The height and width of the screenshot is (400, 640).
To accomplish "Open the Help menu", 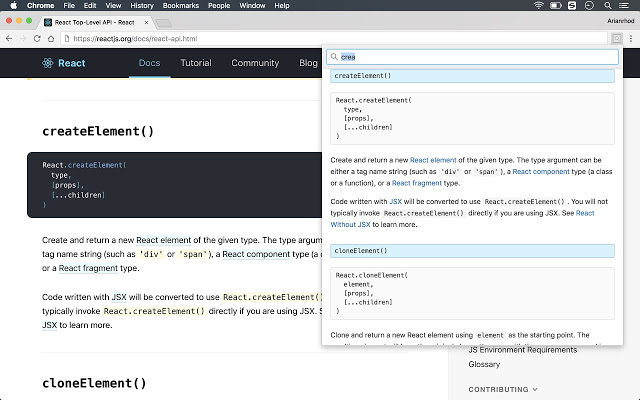I will [282, 5].
